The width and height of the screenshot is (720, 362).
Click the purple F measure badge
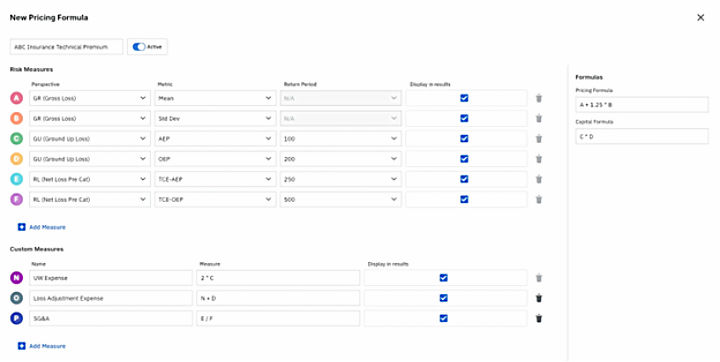pyautogui.click(x=17, y=199)
